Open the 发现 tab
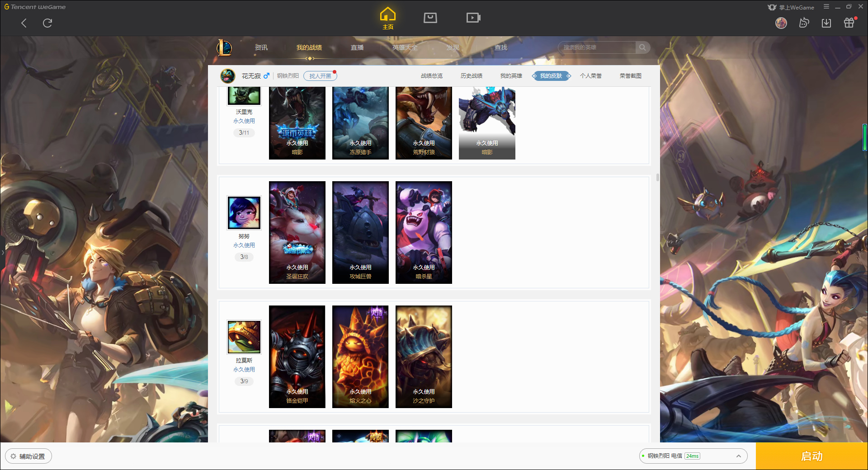This screenshot has width=868, height=470. point(453,47)
